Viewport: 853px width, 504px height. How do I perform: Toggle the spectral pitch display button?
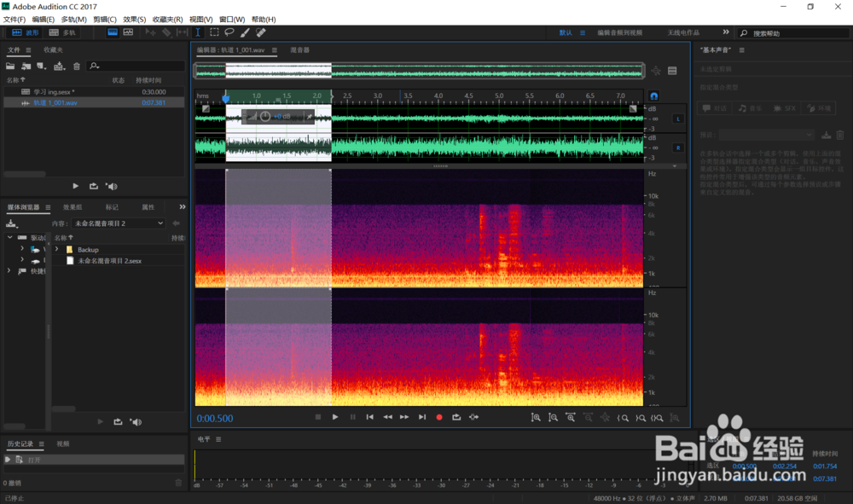(x=129, y=32)
